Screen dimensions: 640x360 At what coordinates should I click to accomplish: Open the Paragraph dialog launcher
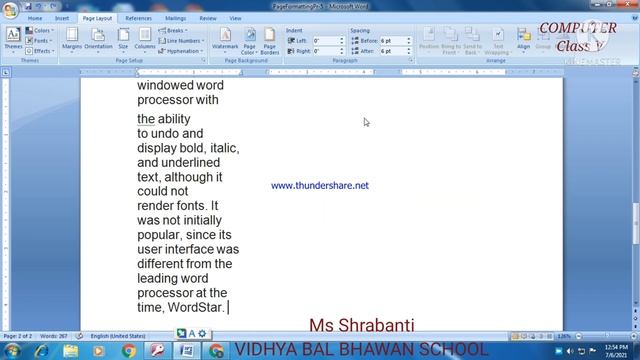tap(411, 60)
